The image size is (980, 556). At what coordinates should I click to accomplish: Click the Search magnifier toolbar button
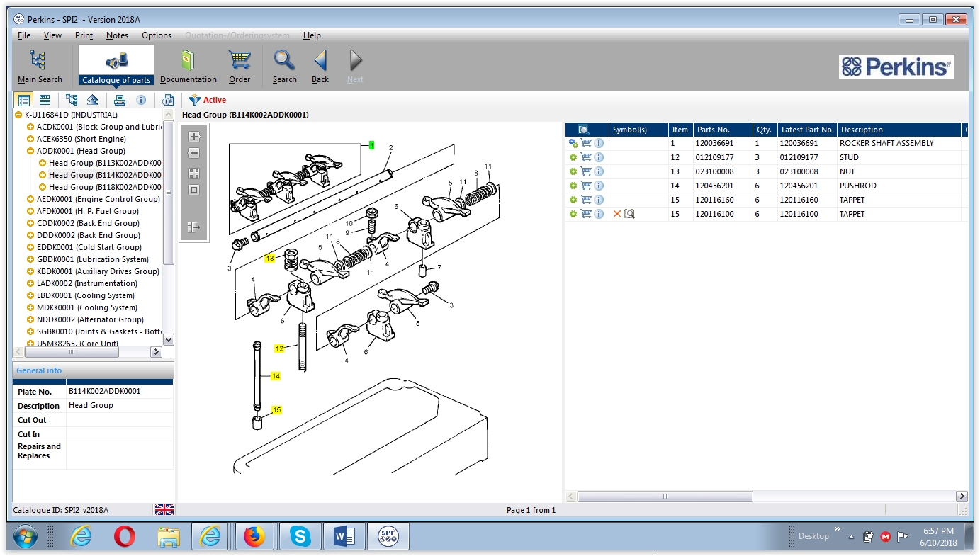284,66
